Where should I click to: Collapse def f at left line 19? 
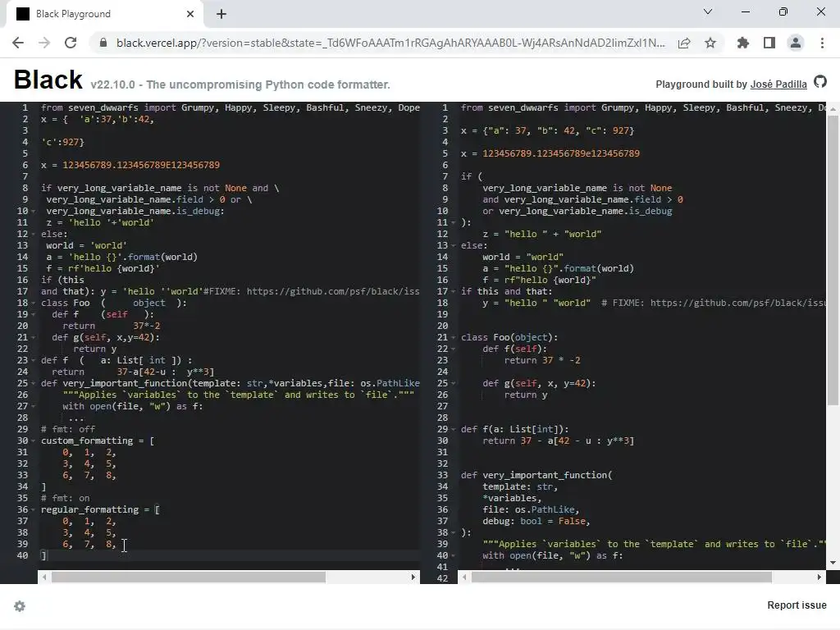click(x=33, y=314)
